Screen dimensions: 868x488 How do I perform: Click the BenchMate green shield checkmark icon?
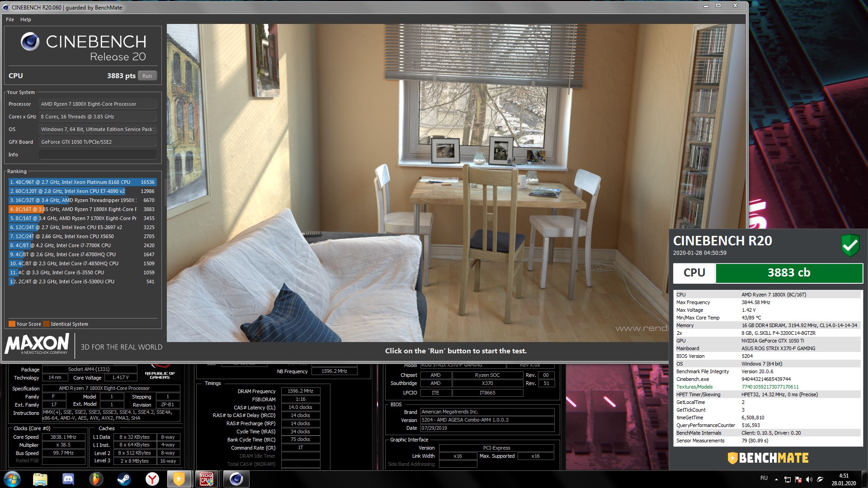tap(850, 245)
